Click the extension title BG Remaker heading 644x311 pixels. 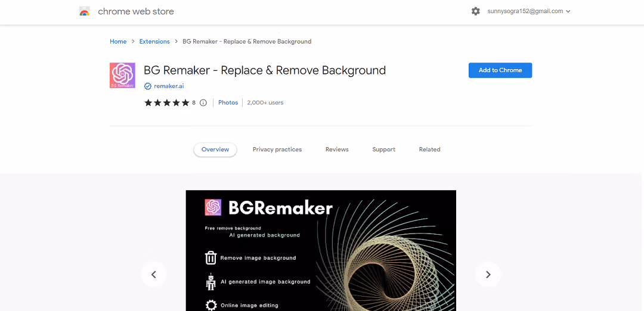[x=265, y=70]
